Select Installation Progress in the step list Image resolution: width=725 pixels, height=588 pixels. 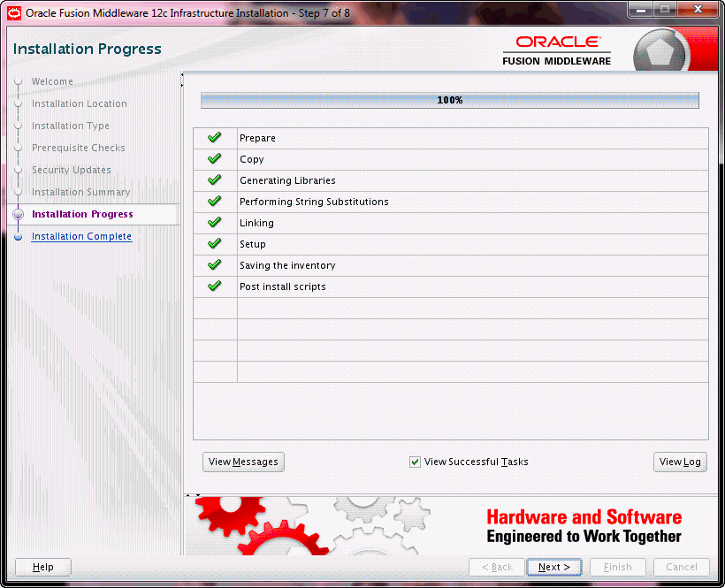[82, 214]
